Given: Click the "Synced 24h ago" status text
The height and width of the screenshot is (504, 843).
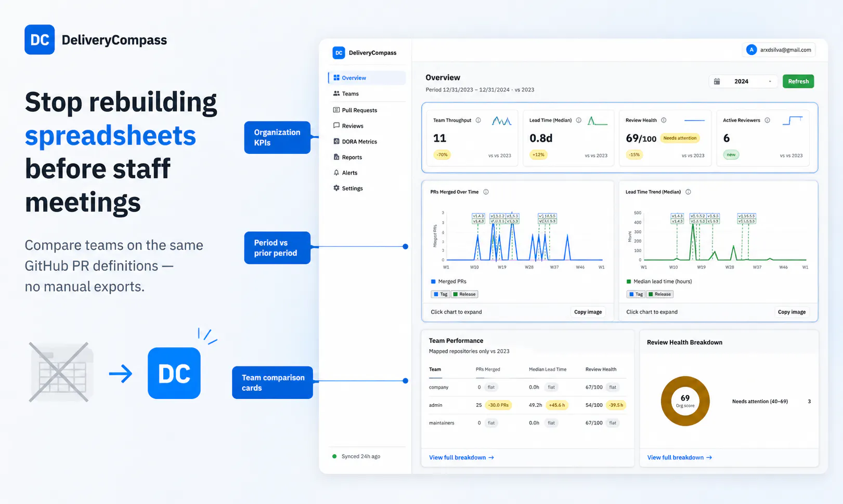Looking at the screenshot, I should click(361, 456).
